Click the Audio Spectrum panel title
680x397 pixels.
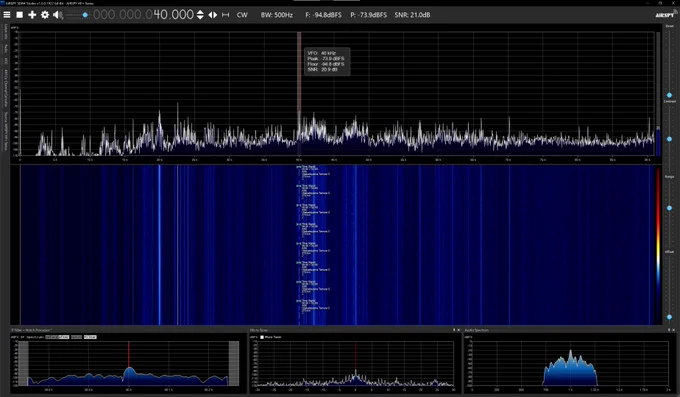pyautogui.click(x=477, y=330)
